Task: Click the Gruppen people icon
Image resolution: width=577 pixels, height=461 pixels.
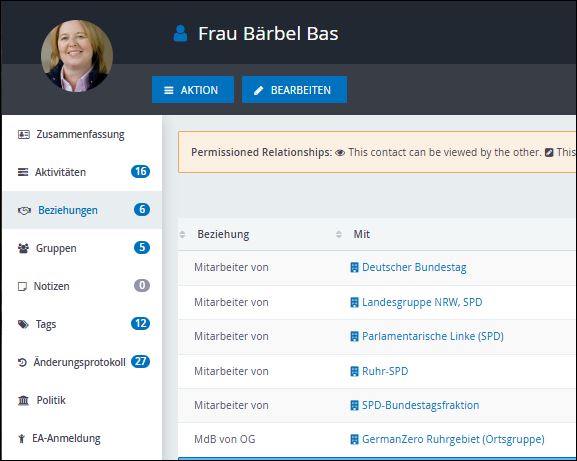Action: [x=23, y=248]
